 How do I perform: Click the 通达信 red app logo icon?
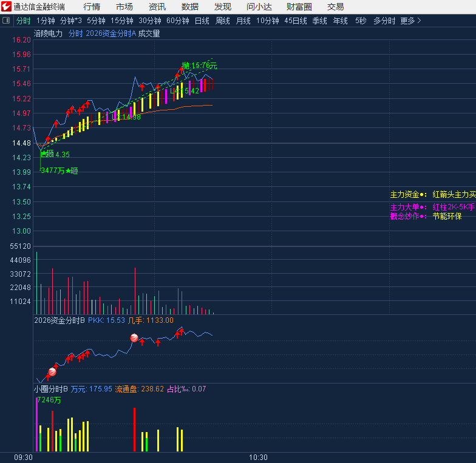pyautogui.click(x=6, y=7)
